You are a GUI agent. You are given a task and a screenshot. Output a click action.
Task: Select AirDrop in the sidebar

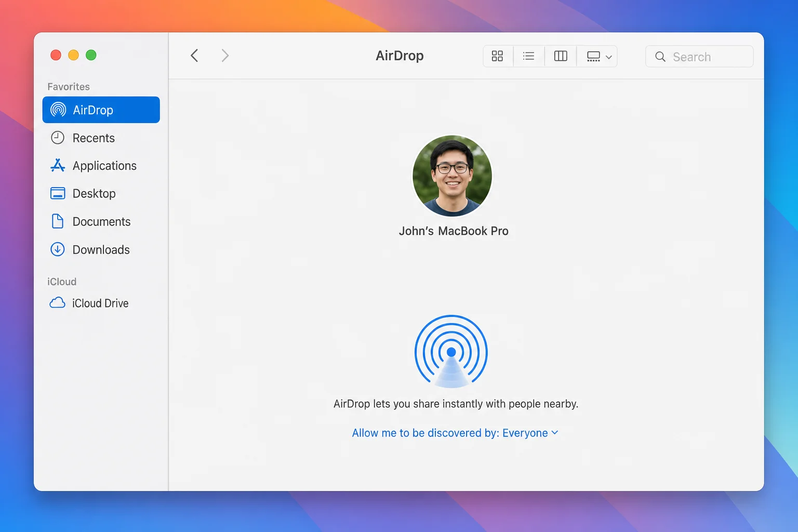(x=101, y=110)
